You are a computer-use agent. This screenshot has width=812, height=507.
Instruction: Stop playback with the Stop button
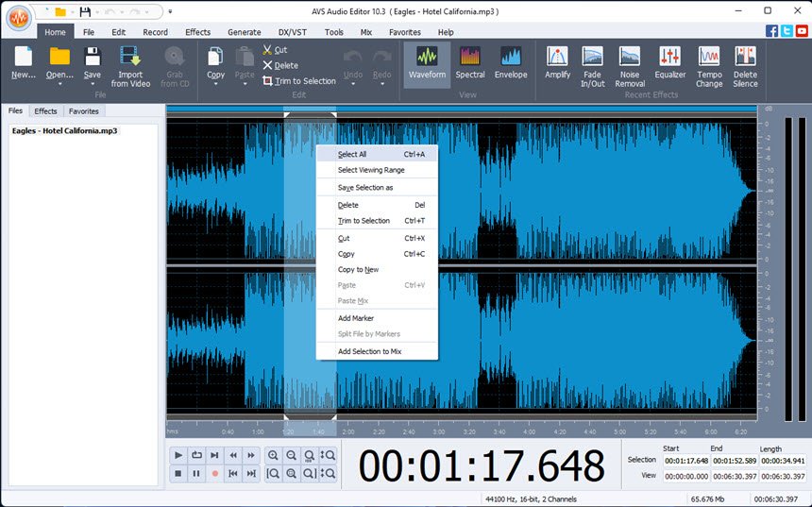(x=178, y=473)
